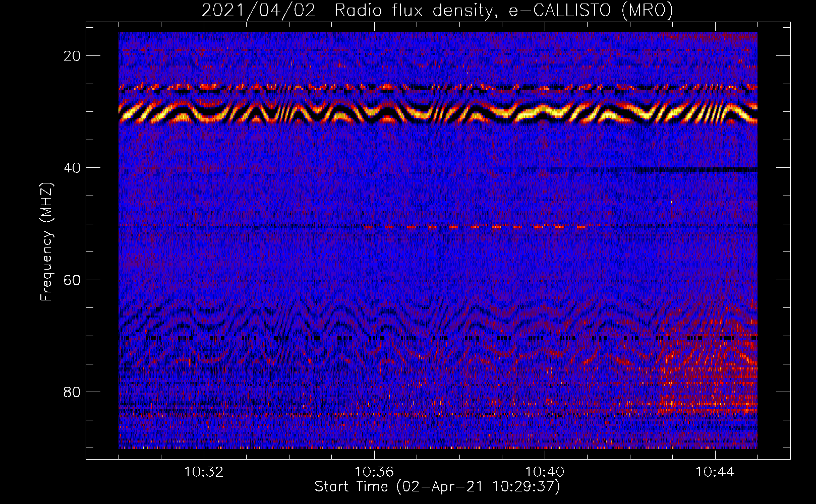Image resolution: width=816 pixels, height=504 pixels.
Task: Click the 40 frequency tick label
Action: 73,168
